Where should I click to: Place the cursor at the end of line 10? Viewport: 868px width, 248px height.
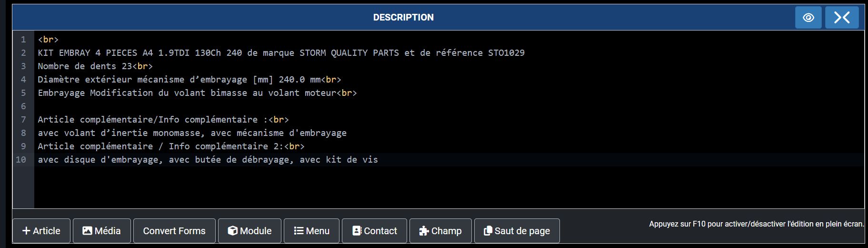379,160
